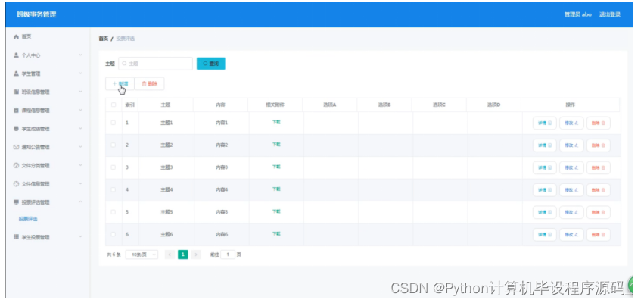644x303 pixels.
Task: Click the 下载 link in row 主题1
Action: pos(276,122)
